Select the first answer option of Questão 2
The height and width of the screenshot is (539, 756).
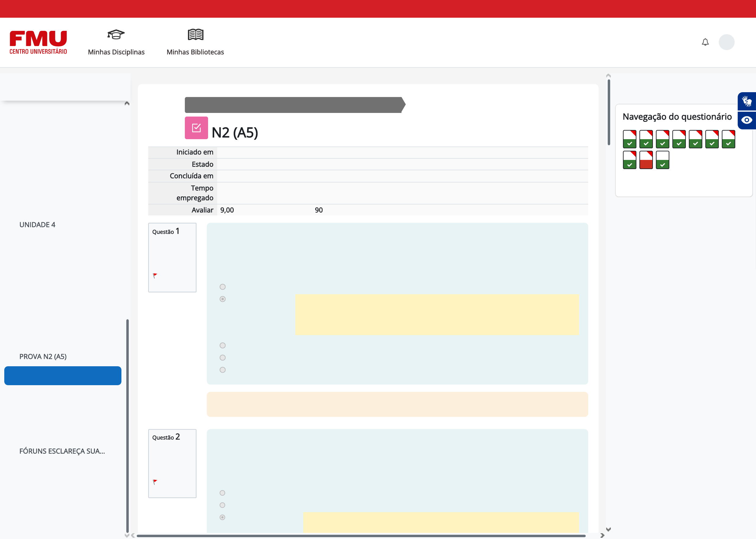coord(222,493)
